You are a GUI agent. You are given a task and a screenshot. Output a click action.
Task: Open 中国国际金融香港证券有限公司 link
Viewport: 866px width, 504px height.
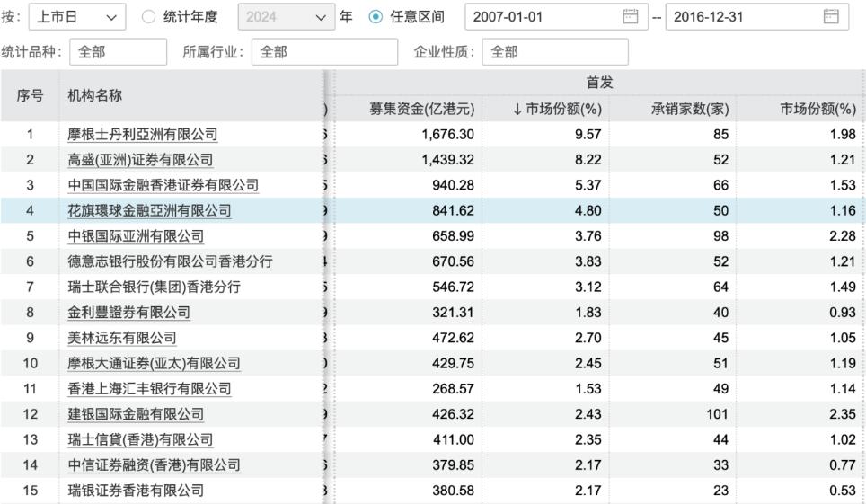tap(163, 185)
